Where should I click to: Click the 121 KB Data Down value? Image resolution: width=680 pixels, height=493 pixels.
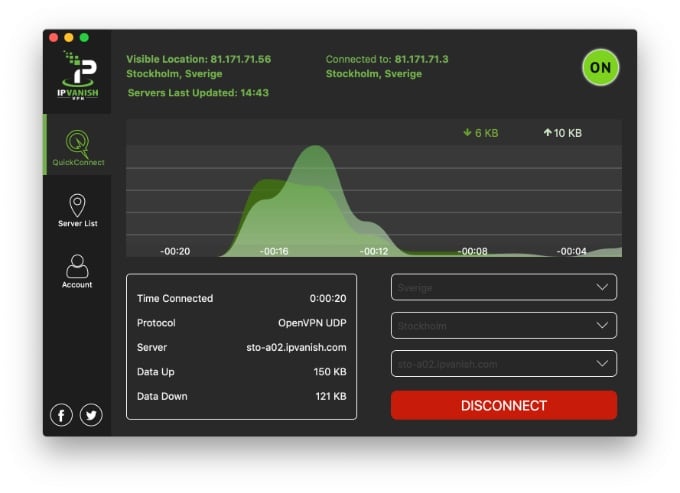tap(331, 396)
